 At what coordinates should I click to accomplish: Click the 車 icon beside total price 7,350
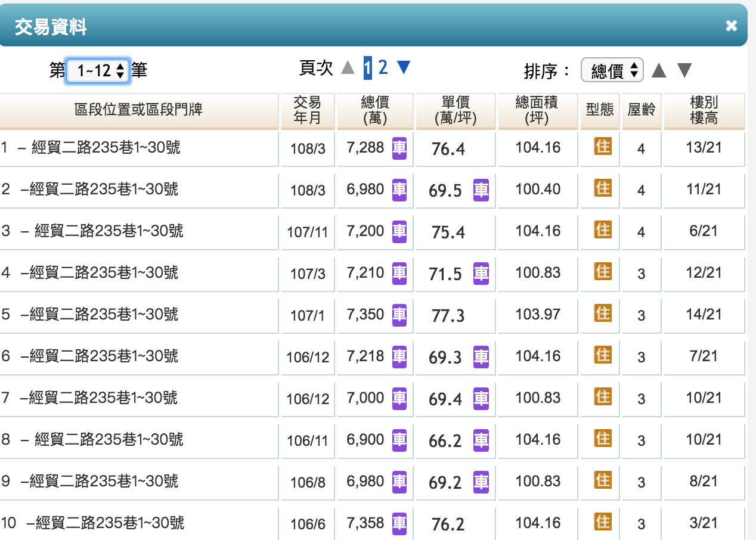399,315
